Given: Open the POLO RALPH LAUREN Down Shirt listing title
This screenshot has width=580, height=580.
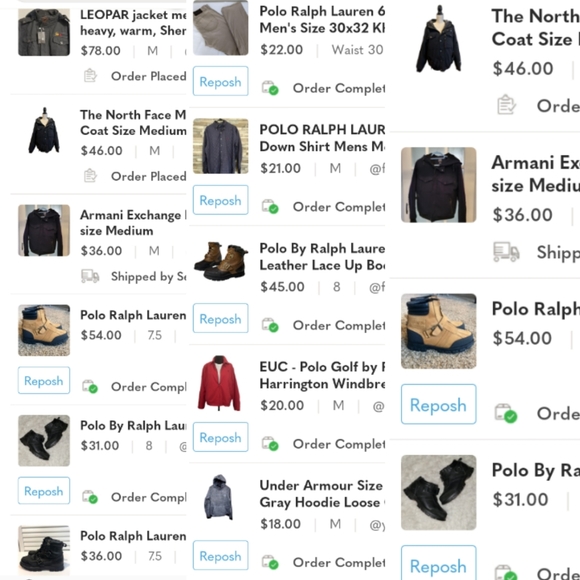Looking at the screenshot, I should tap(322, 138).
